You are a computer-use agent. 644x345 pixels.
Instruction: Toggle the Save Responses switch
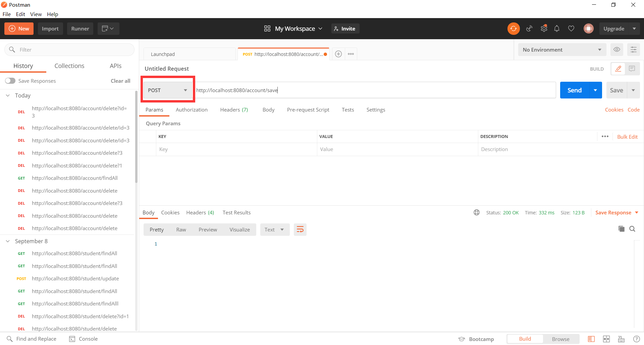point(10,81)
